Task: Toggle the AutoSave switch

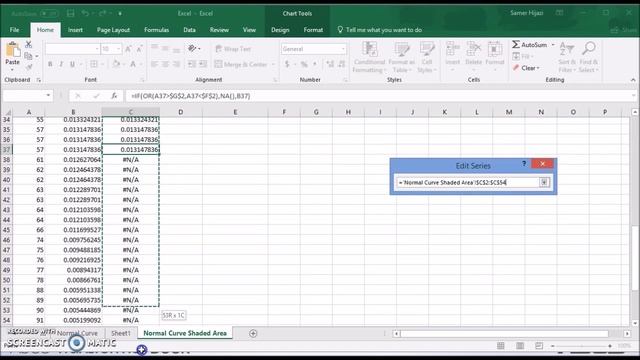Action: click(x=49, y=13)
